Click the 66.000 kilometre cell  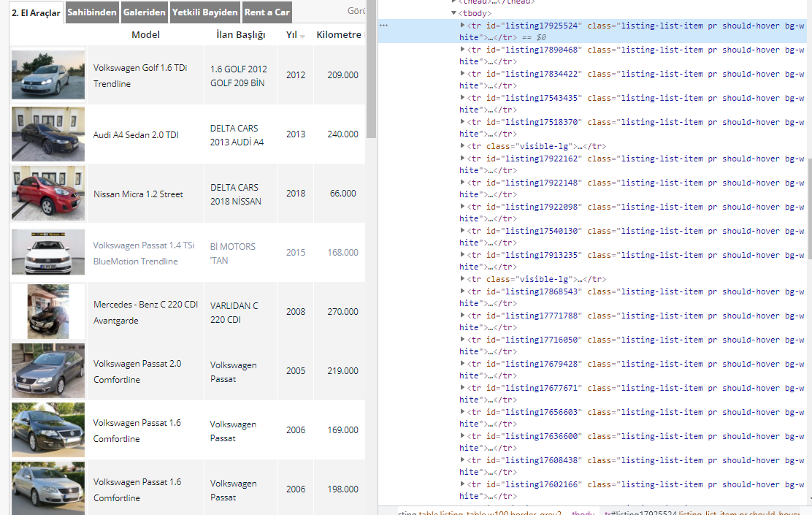tap(342, 194)
